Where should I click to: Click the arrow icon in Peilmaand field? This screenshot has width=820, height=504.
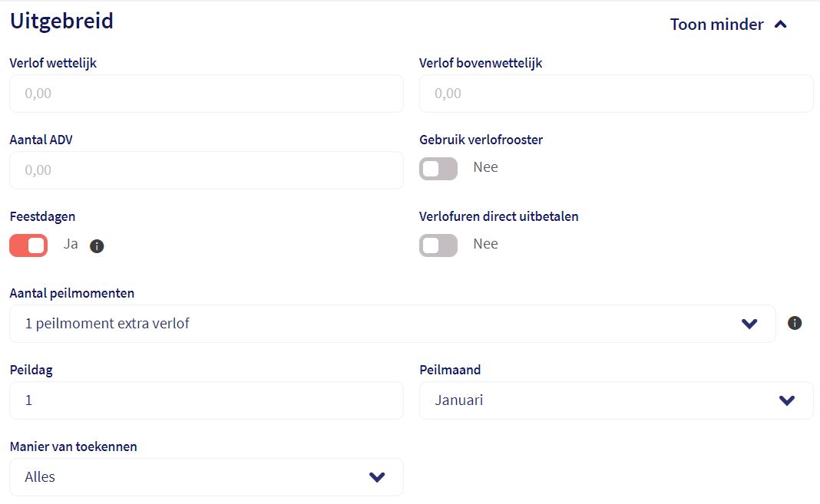coord(787,400)
